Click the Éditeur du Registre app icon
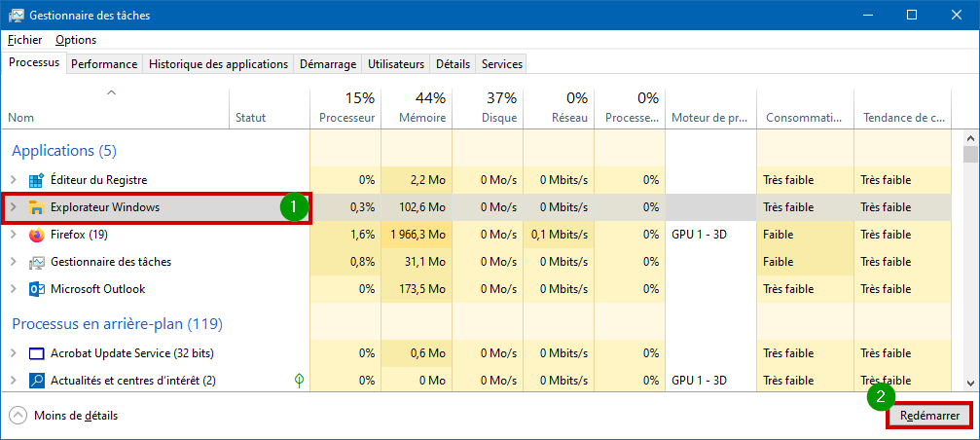Viewport: 980px width, 440px height. pos(37,181)
